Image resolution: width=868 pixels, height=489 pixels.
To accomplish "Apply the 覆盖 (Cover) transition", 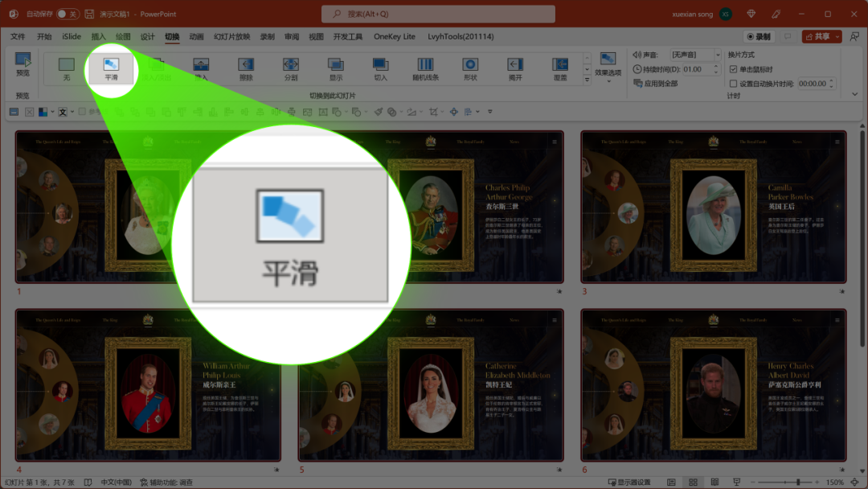I will point(559,68).
